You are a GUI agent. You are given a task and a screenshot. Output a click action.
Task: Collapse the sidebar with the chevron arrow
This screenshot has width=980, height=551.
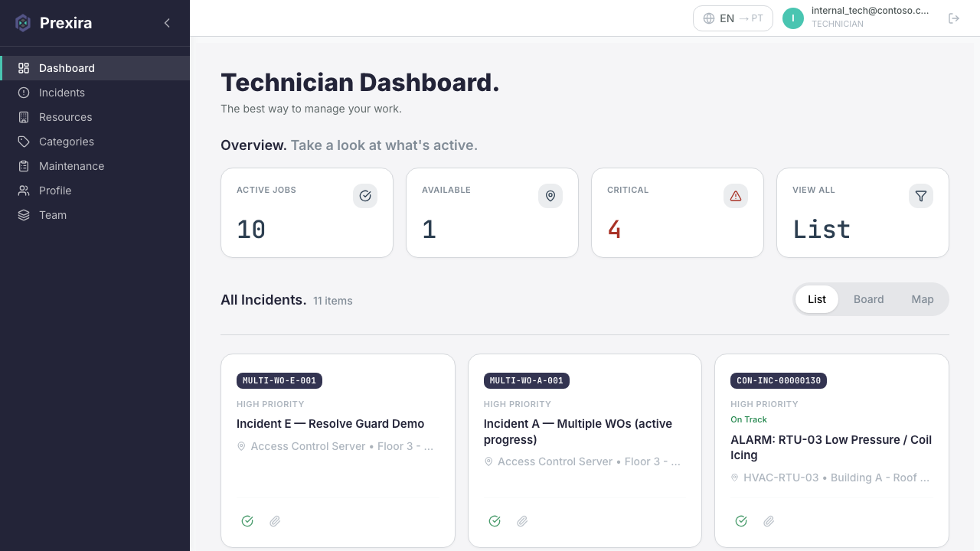pos(167,23)
